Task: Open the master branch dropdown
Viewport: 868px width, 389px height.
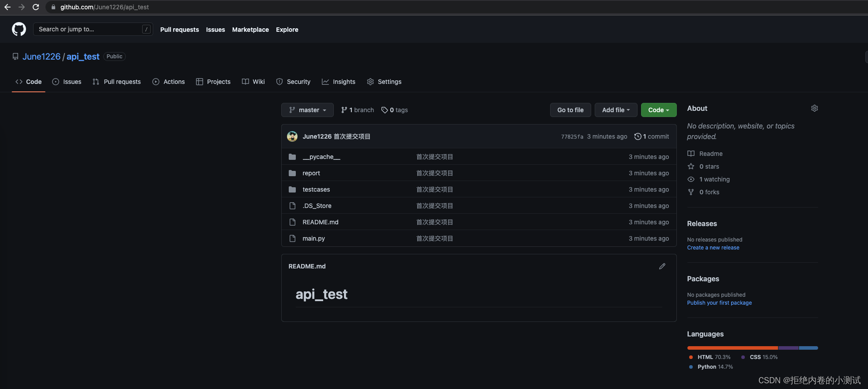Action: click(x=307, y=110)
